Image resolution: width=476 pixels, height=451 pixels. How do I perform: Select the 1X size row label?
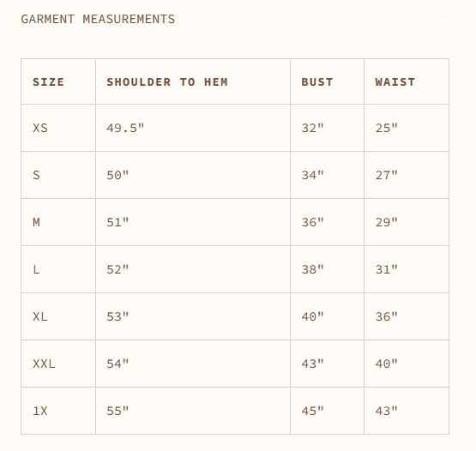pos(40,411)
